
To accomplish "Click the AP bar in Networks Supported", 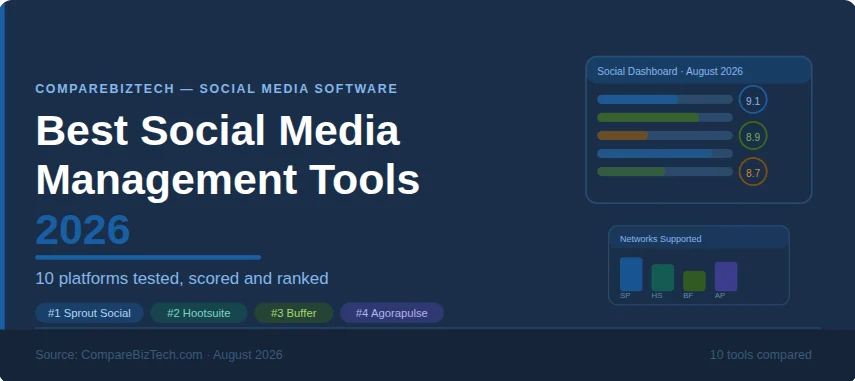I will pyautogui.click(x=726, y=276).
